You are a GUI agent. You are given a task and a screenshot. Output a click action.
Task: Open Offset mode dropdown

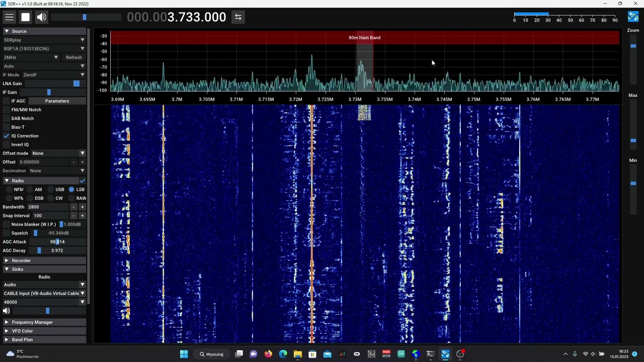58,153
